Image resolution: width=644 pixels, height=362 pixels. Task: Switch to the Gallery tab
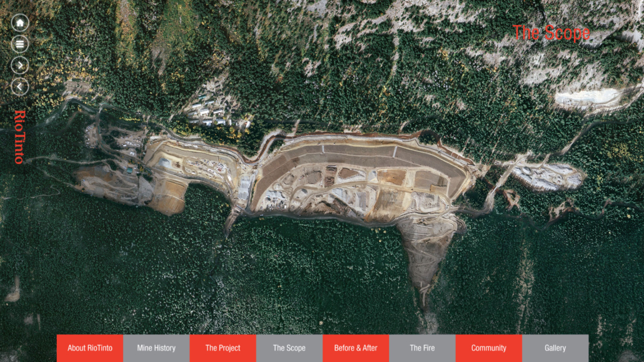coord(555,348)
